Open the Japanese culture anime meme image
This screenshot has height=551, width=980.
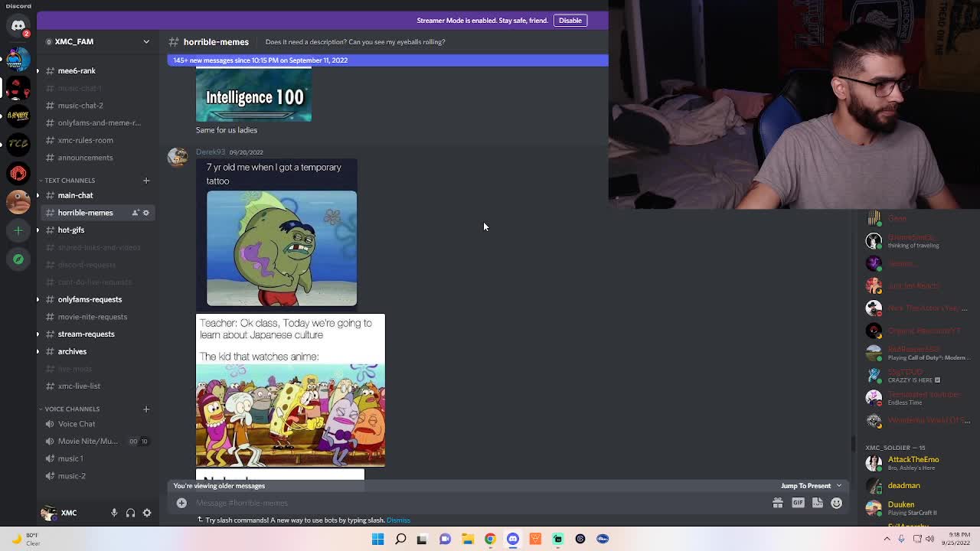click(290, 390)
